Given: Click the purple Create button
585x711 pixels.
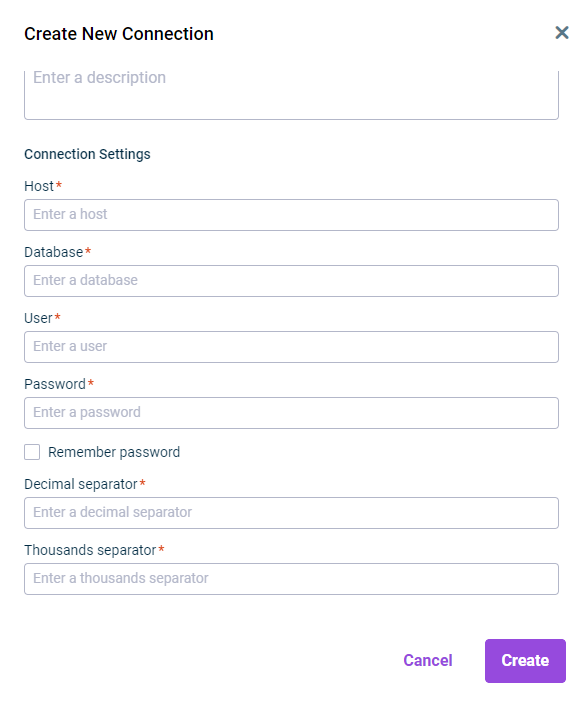Looking at the screenshot, I should click(x=525, y=661).
